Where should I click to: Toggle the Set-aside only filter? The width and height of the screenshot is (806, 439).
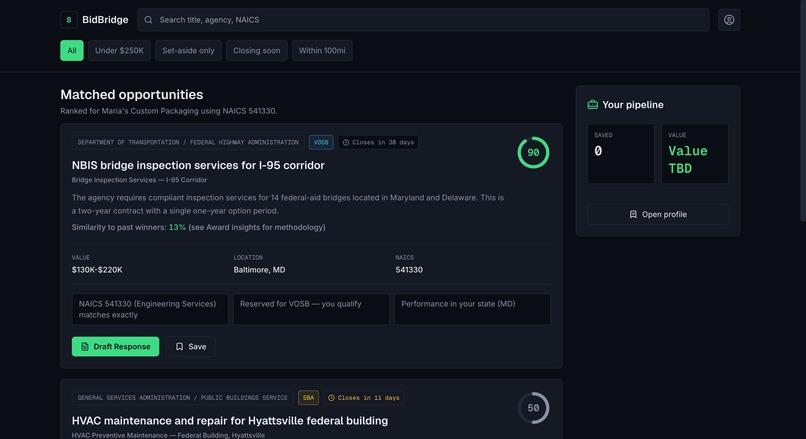188,50
